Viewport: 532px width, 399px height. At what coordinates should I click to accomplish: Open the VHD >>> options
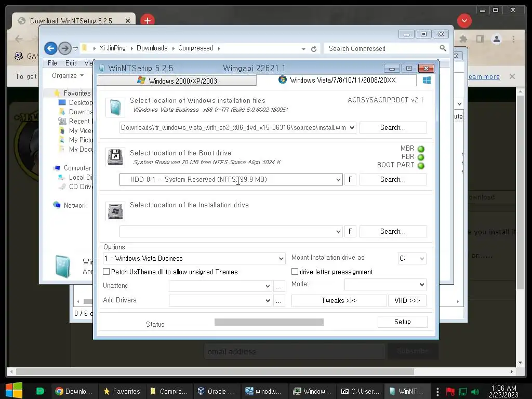(407, 301)
